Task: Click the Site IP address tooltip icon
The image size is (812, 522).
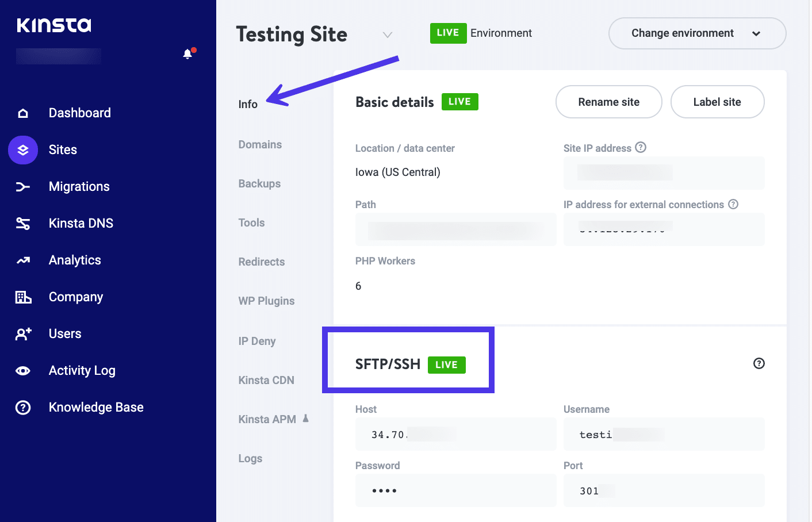Action: (641, 147)
